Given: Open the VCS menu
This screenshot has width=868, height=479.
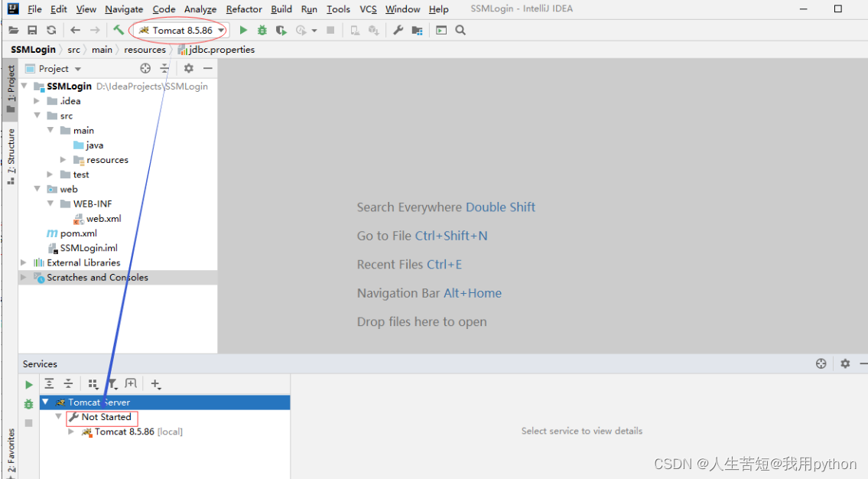Looking at the screenshot, I should [x=368, y=9].
